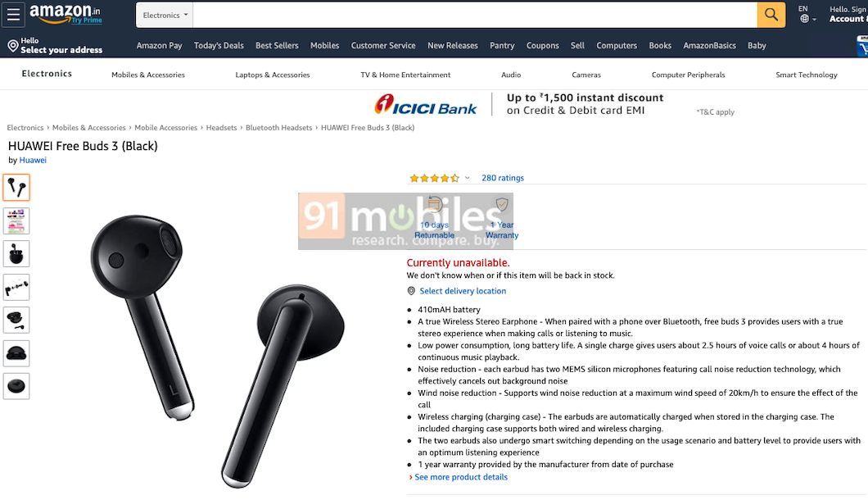868x500 pixels.
Task: Click the location pin beside Select your address
Action: click(x=13, y=45)
